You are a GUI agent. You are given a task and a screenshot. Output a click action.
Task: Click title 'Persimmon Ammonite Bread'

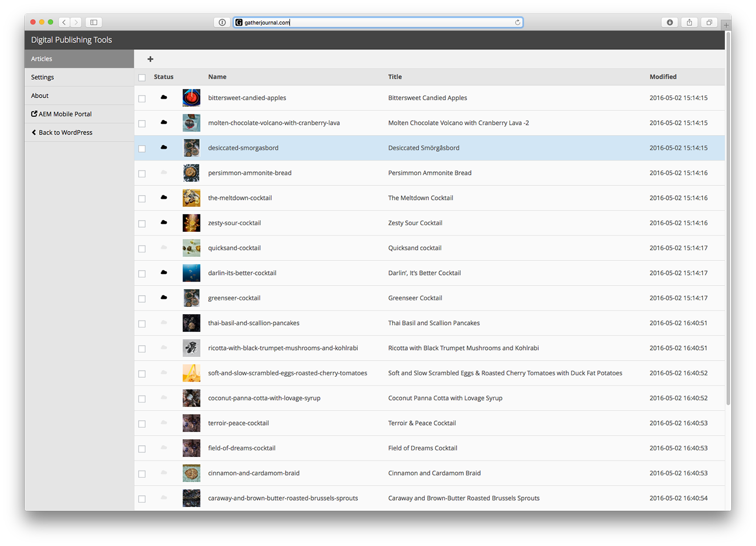(x=430, y=173)
